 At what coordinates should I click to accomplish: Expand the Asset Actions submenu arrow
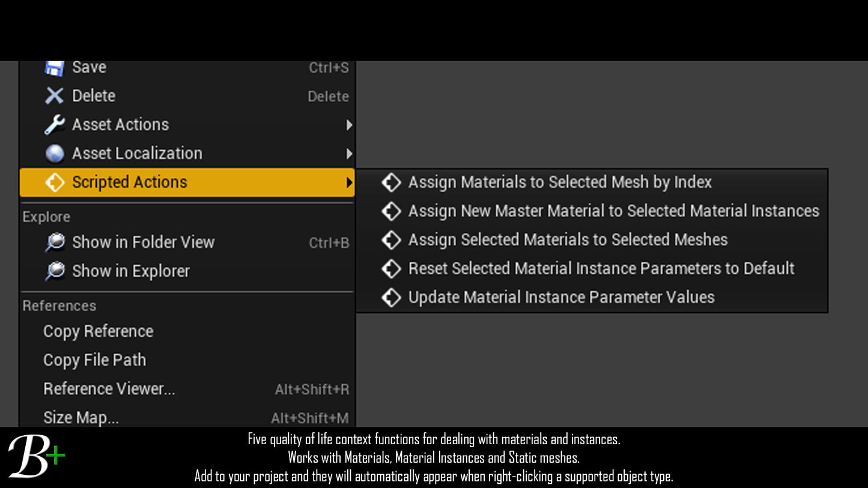pyautogui.click(x=348, y=125)
